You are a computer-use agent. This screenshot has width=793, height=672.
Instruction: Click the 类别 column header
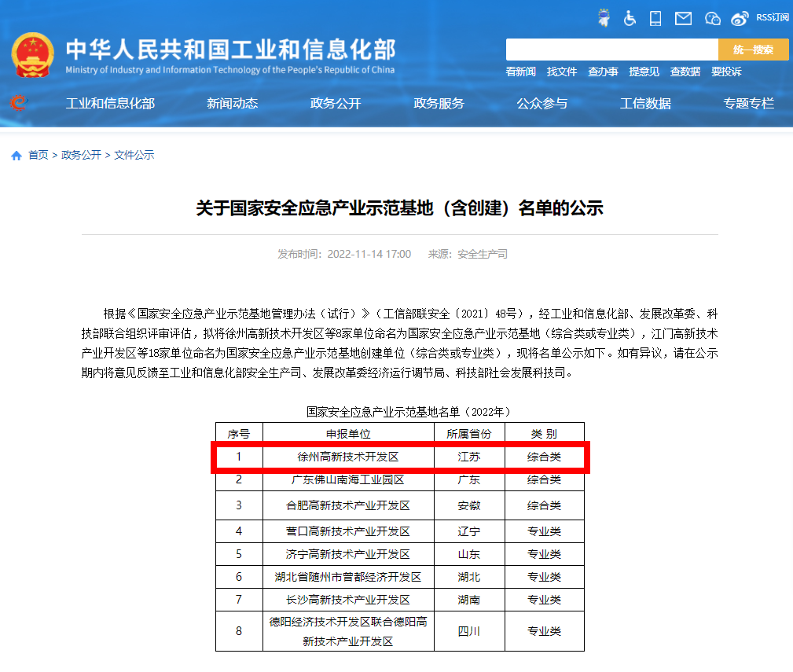pyautogui.click(x=544, y=434)
